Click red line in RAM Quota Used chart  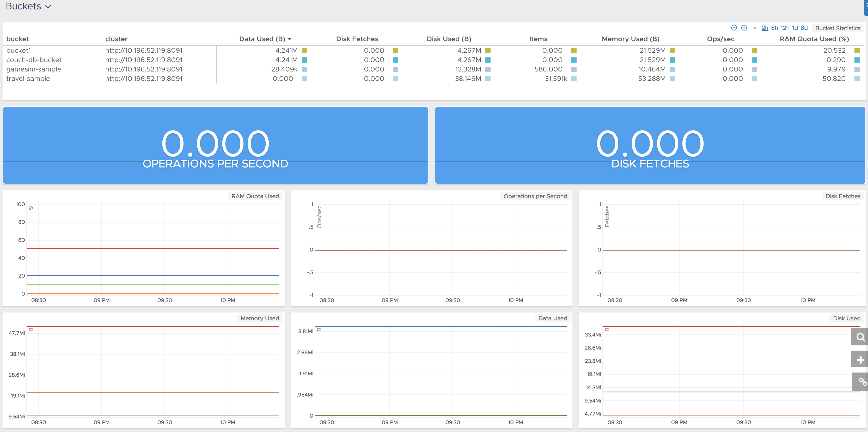click(x=153, y=249)
